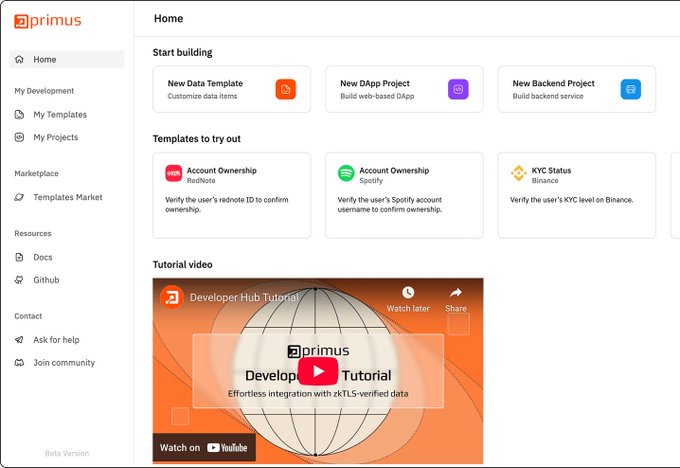
Task: Play the tutorial video
Action: [x=318, y=371]
